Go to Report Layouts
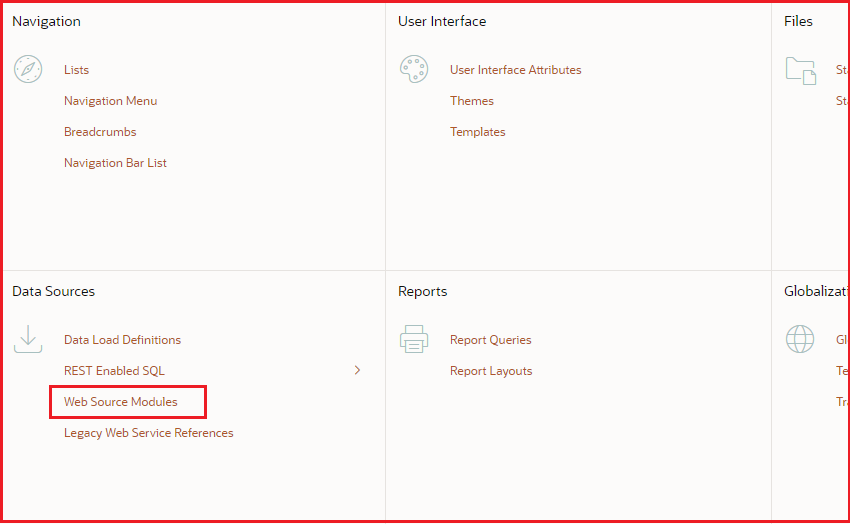 (x=491, y=371)
